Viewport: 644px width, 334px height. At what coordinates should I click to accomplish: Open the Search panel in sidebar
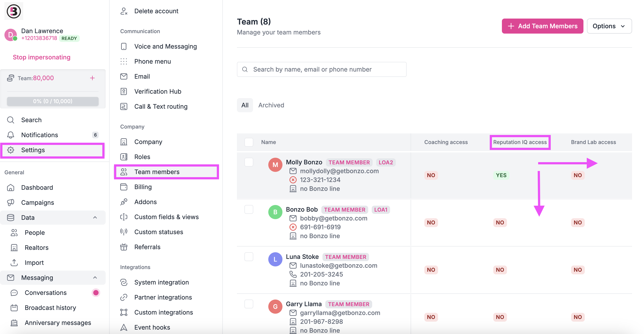point(31,120)
